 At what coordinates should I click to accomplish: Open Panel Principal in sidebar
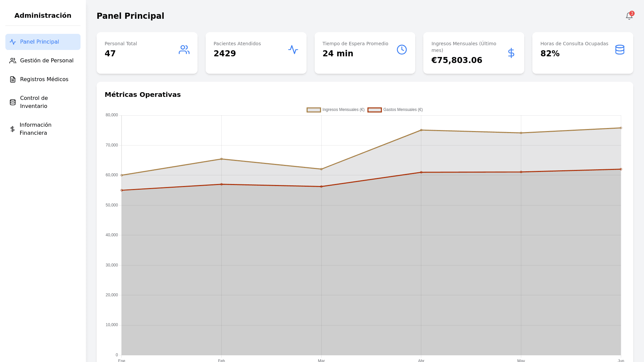point(40,42)
